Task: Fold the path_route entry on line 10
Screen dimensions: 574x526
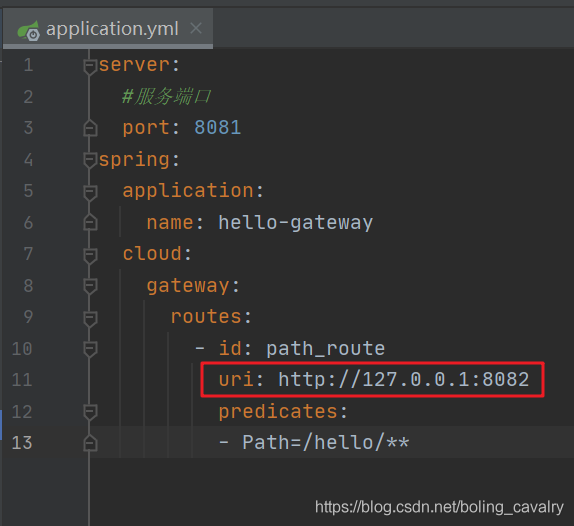Action: [x=90, y=348]
